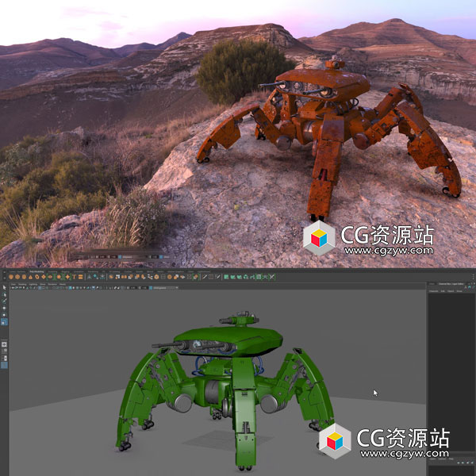Toggle the highlighted Outliner layout button
Screen dimensions: 476x476
(x=4, y=365)
